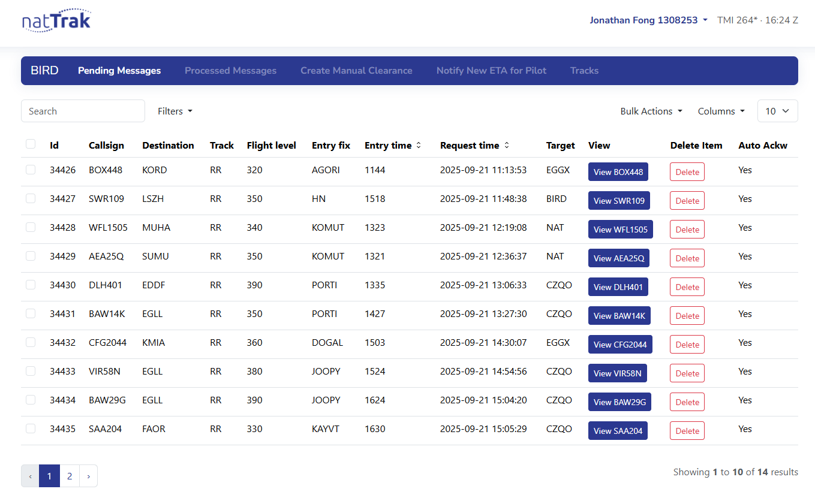
Task: Open the Filters dropdown
Action: click(175, 111)
